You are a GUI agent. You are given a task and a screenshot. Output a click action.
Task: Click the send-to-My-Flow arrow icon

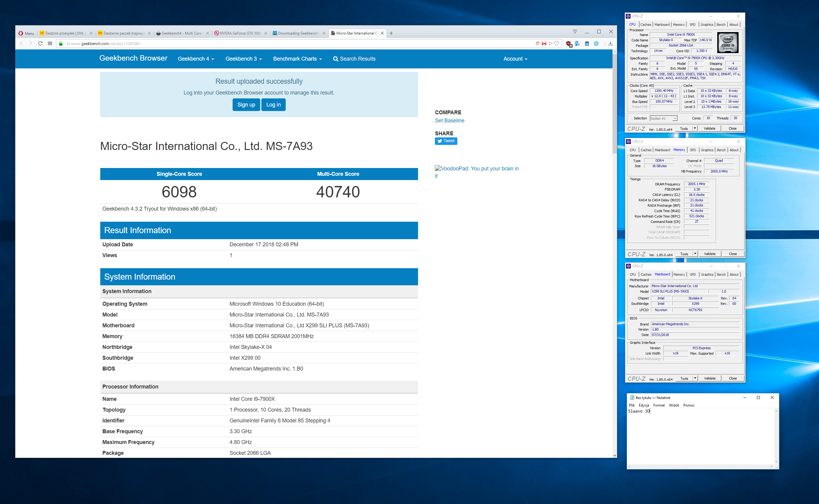point(550,43)
